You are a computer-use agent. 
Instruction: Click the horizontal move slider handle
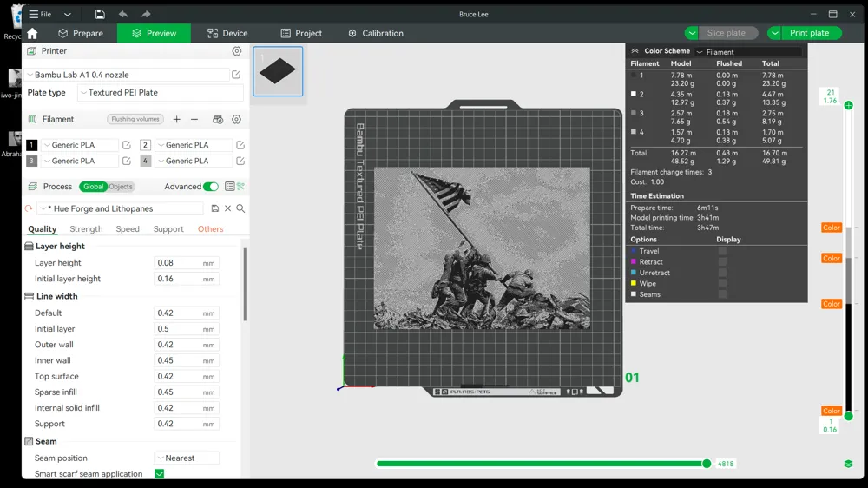click(x=707, y=464)
